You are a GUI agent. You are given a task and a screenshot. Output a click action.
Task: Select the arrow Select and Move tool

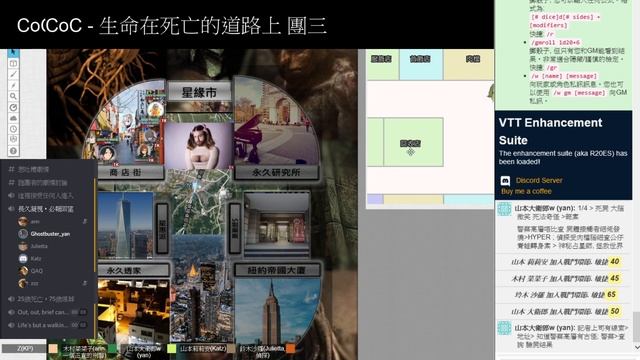(x=13, y=53)
